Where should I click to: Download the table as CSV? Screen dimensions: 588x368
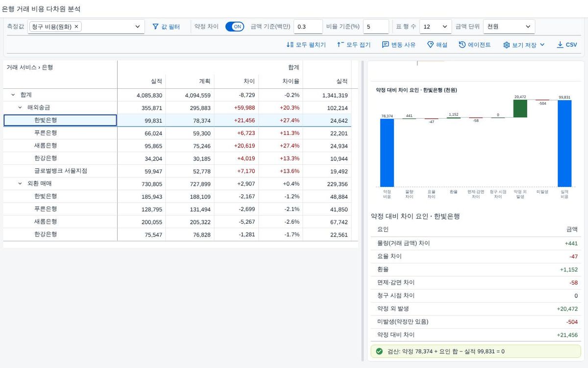click(x=567, y=45)
